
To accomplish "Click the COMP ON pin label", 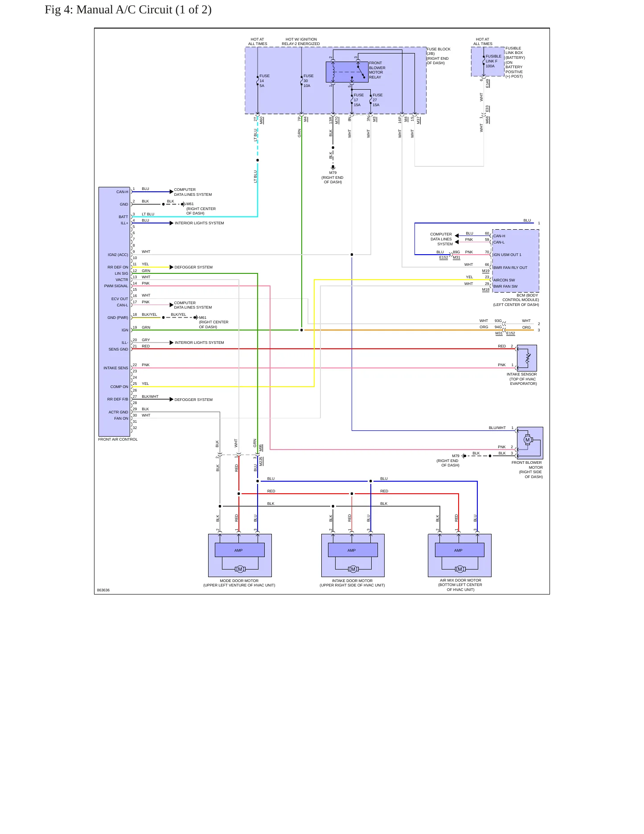I will [119, 387].
